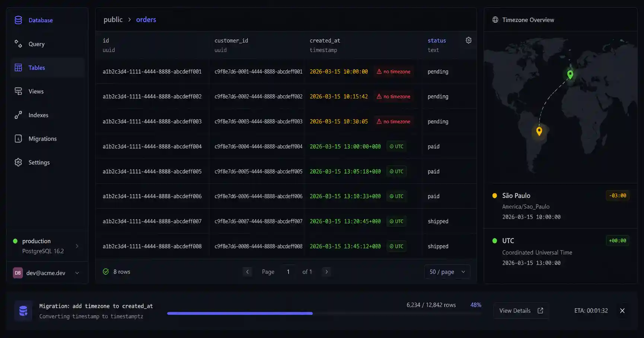Click the São Paulo orange map pin
This screenshot has height=338, width=644.
539,131
